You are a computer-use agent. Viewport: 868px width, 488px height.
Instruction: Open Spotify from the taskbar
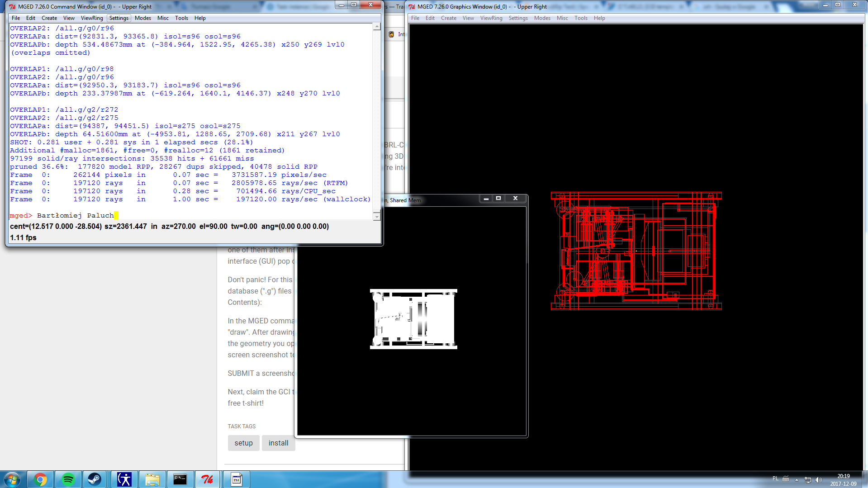[68, 479]
